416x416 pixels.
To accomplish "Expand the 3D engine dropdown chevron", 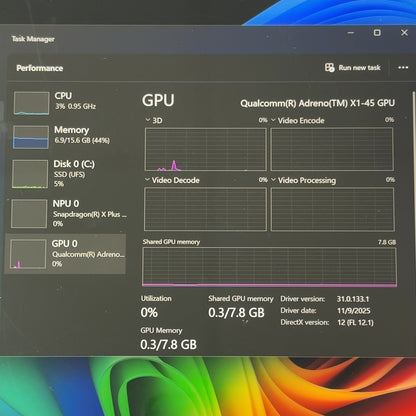I will (x=148, y=120).
